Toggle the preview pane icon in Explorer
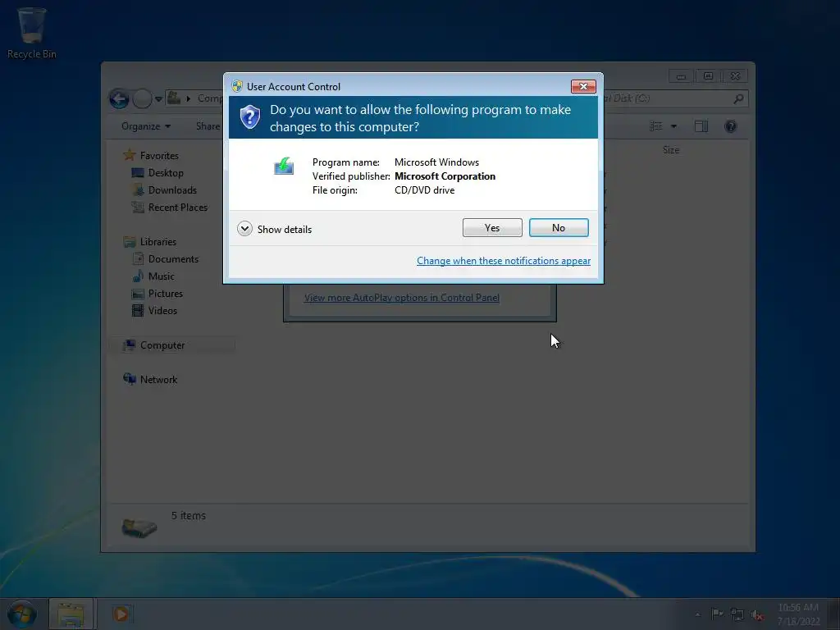840x630 pixels. [701, 126]
